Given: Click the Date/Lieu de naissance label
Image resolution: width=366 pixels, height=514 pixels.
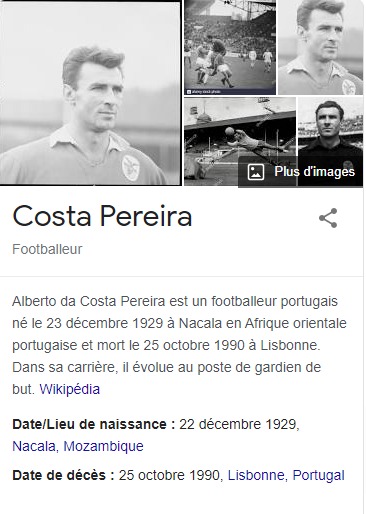Looking at the screenshot, I should point(94,424).
